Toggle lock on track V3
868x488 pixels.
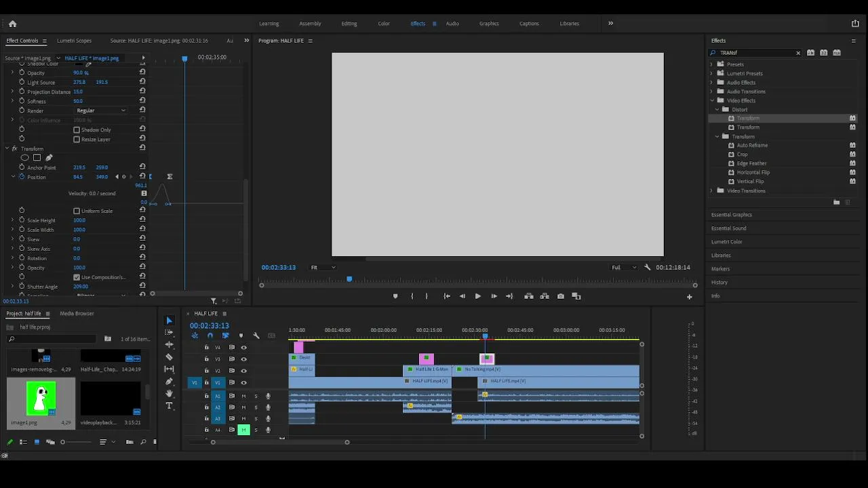click(207, 359)
